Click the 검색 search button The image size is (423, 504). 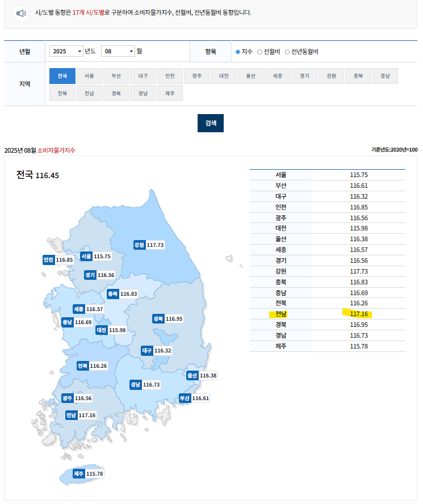211,123
